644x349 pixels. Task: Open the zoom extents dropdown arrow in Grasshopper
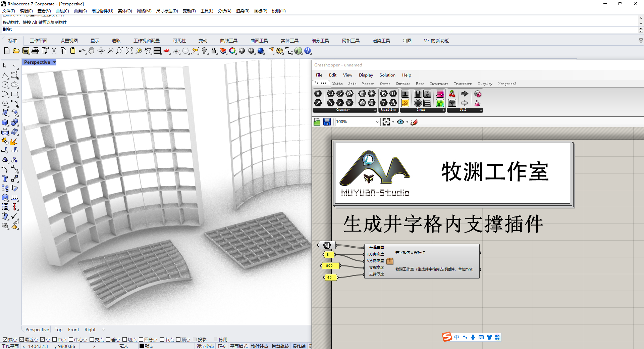393,122
